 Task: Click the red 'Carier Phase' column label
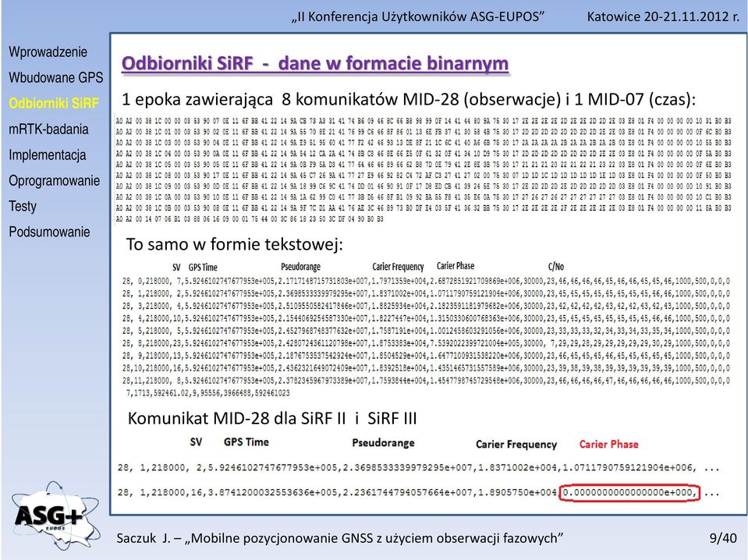click(608, 444)
